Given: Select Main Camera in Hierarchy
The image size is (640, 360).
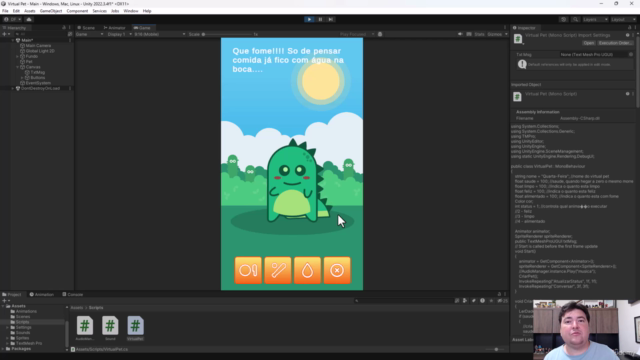Looking at the screenshot, I should [38, 46].
